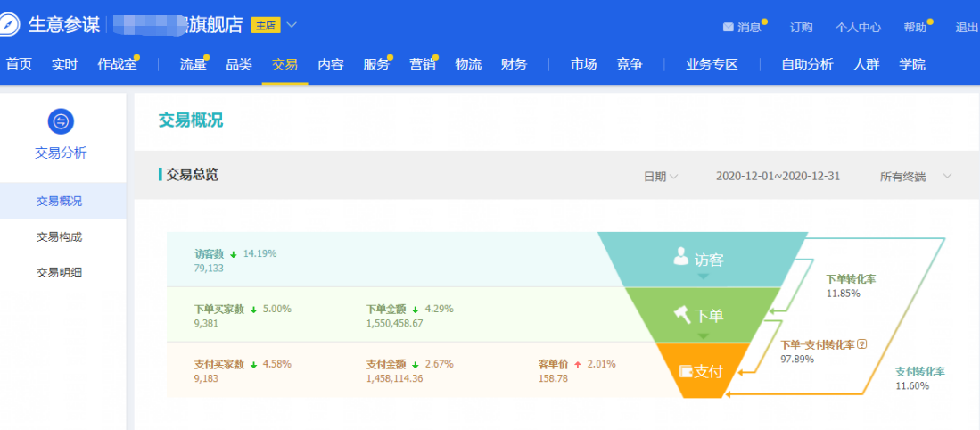
Task: Open 个人中心 link
Action: pyautogui.click(x=858, y=27)
